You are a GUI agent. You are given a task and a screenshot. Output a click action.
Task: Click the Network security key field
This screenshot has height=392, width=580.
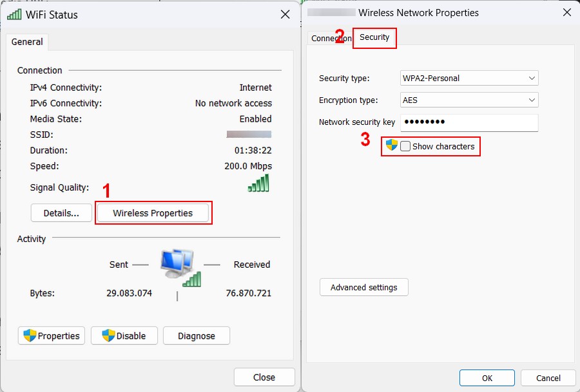tap(469, 122)
